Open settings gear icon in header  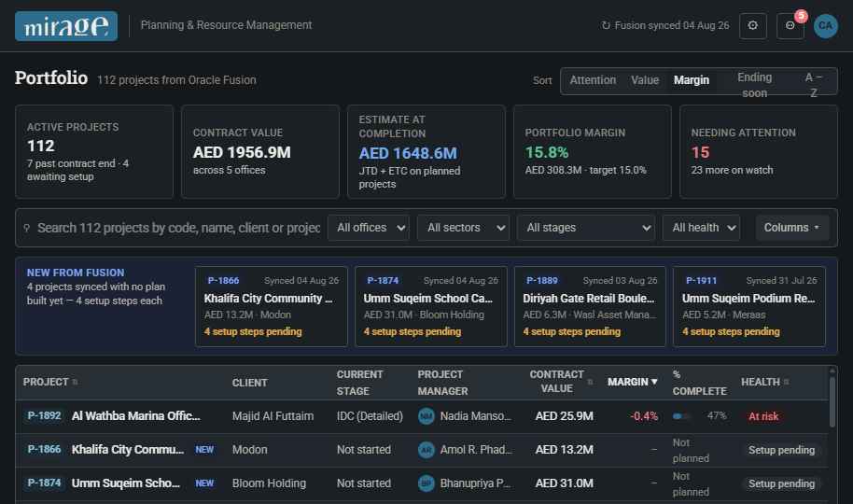[753, 25]
